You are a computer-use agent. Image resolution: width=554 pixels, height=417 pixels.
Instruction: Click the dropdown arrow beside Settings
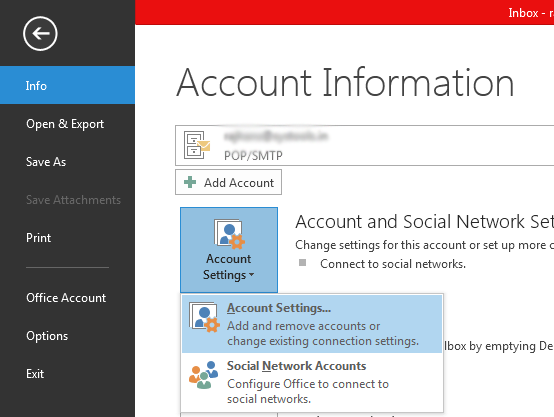(252, 275)
